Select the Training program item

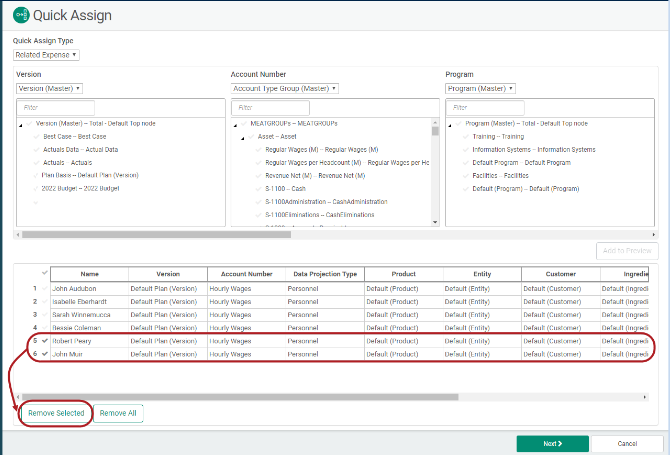(498, 137)
